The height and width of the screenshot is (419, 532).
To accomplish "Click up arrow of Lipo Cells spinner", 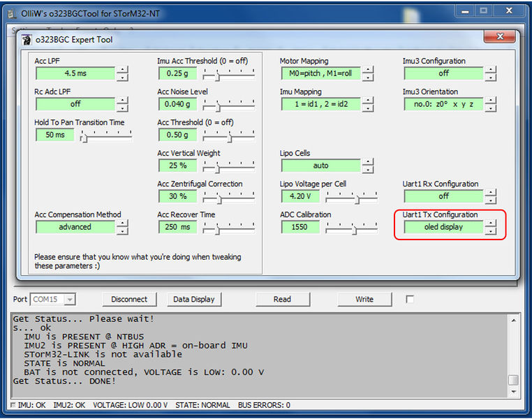I will click(368, 162).
